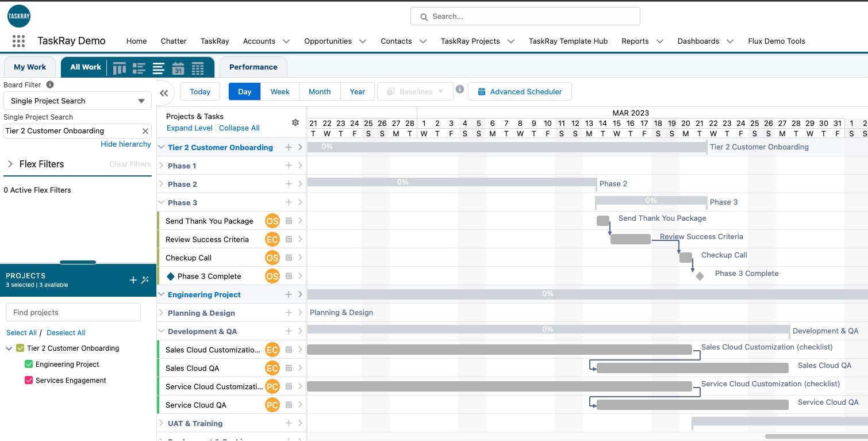Image resolution: width=868 pixels, height=441 pixels.
Task: Switch timeline scale to Year
Action: point(358,91)
